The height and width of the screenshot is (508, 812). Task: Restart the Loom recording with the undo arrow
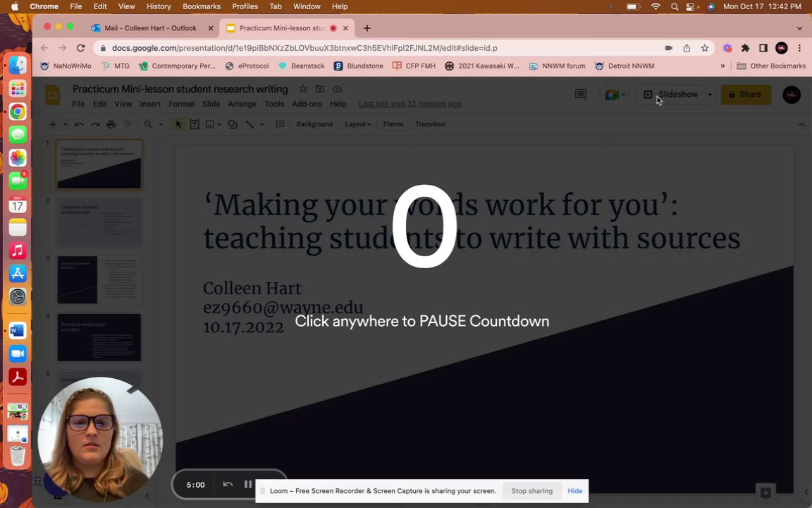tap(228, 484)
